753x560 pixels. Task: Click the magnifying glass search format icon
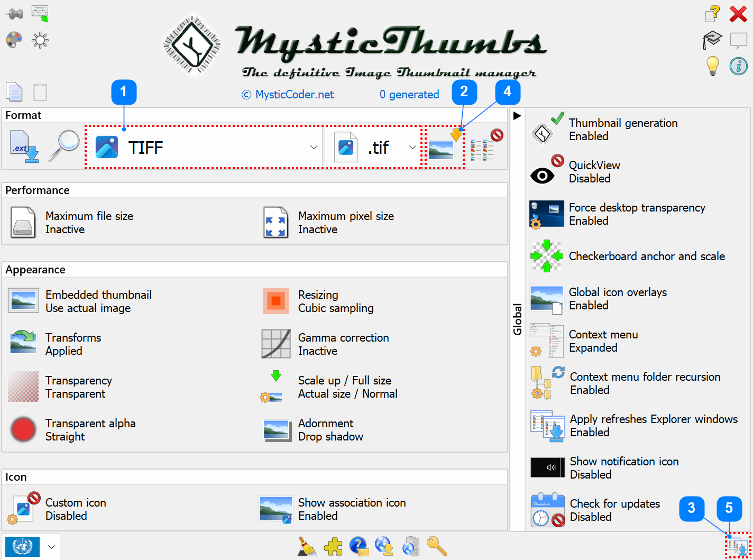click(64, 146)
